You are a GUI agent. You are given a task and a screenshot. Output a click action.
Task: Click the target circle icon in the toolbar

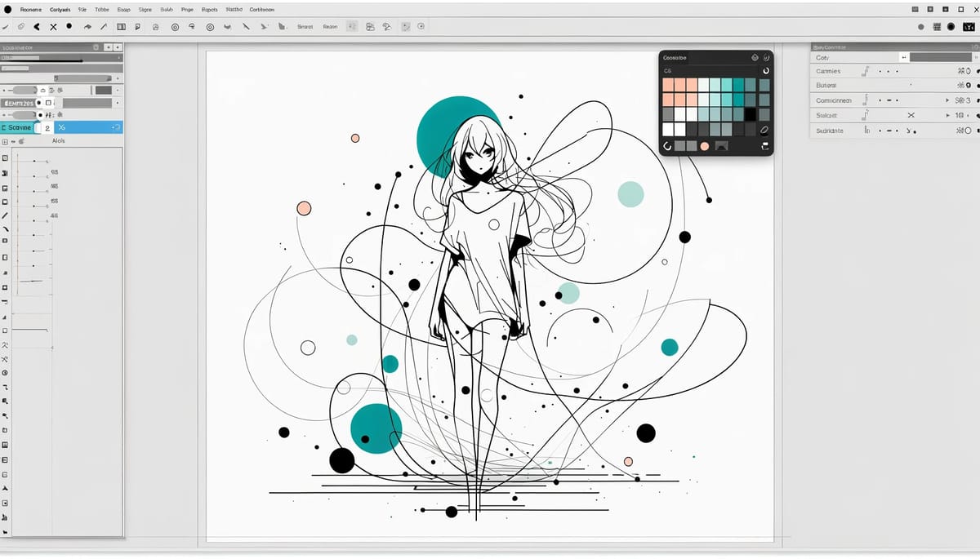pos(173,26)
